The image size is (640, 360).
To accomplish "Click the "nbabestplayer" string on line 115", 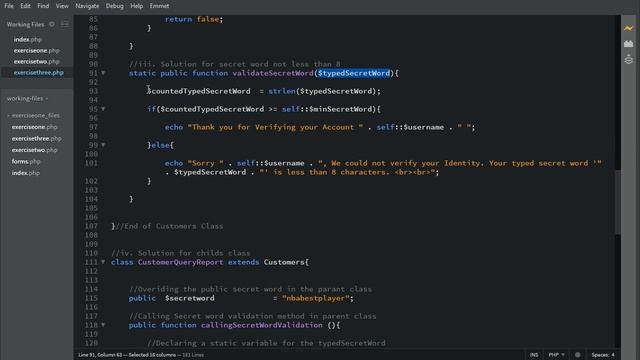I will point(317,298).
